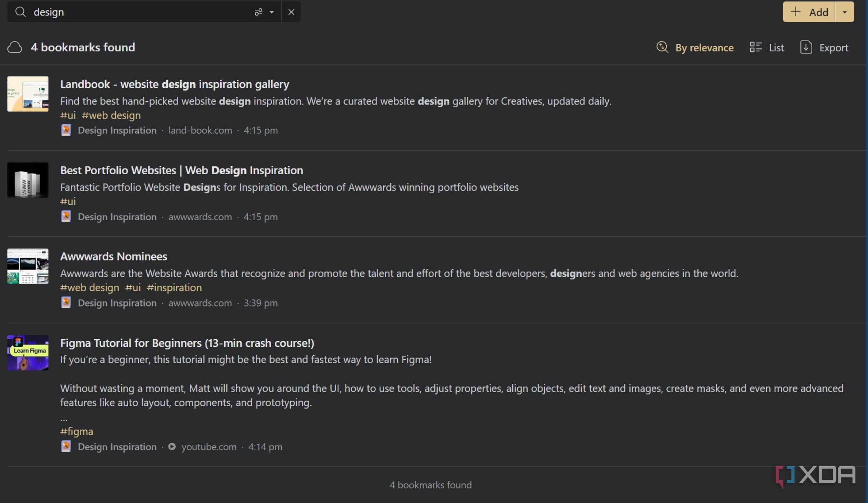Viewport: 868px width, 503px height.
Task: Select #ui tag on Landbook bookmark
Action: 68,115
